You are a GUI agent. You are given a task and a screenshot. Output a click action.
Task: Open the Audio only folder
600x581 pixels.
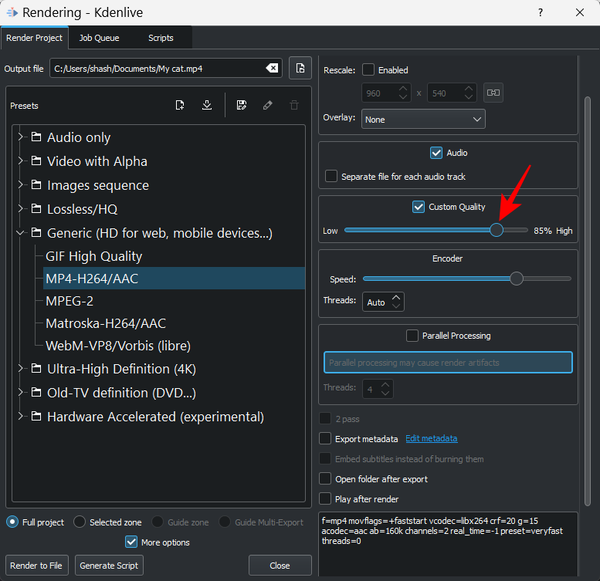79,137
